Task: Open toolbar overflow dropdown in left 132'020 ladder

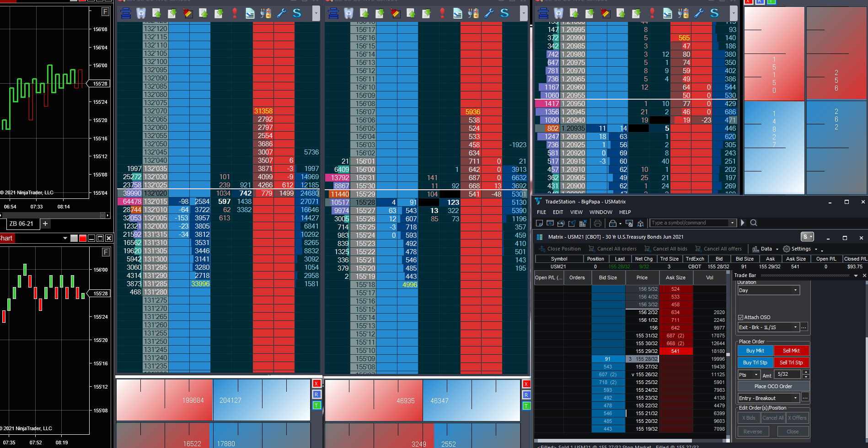Action: [316, 13]
